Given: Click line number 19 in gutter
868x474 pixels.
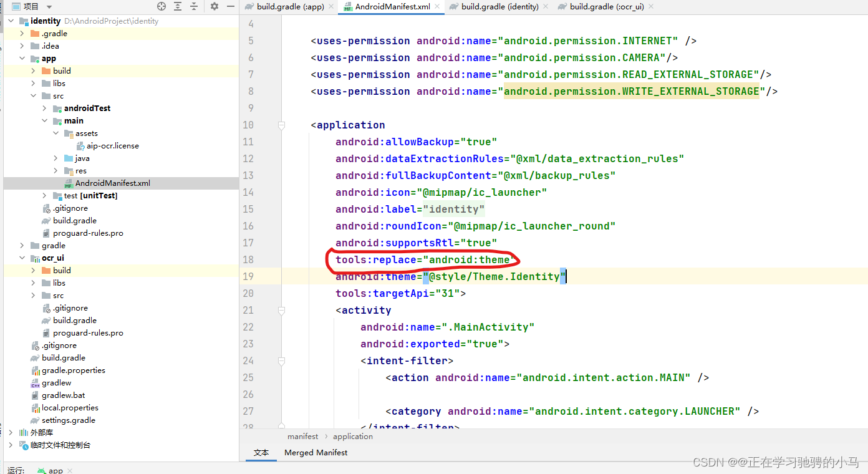Looking at the screenshot, I should [248, 276].
